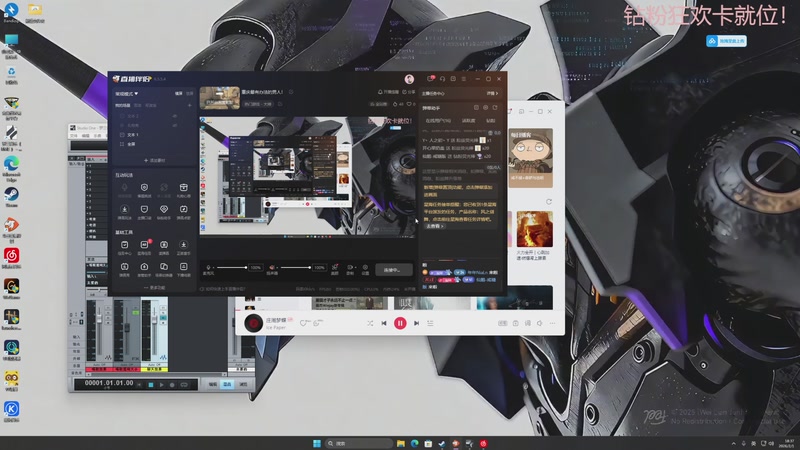
Task: Pause the song in the music player
Action: 400,323
